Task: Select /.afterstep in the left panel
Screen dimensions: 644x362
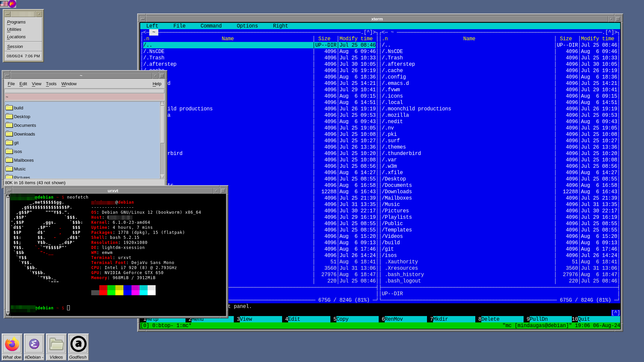Action: coord(260,64)
